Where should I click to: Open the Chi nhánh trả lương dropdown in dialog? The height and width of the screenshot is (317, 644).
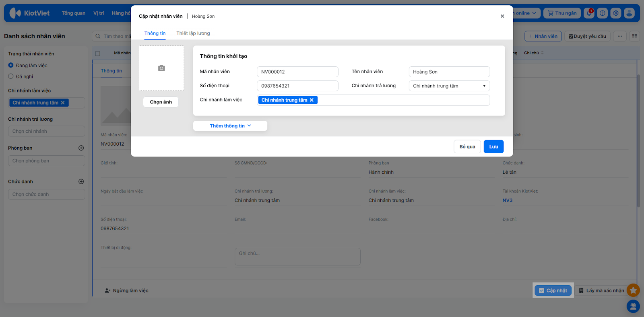(449, 86)
